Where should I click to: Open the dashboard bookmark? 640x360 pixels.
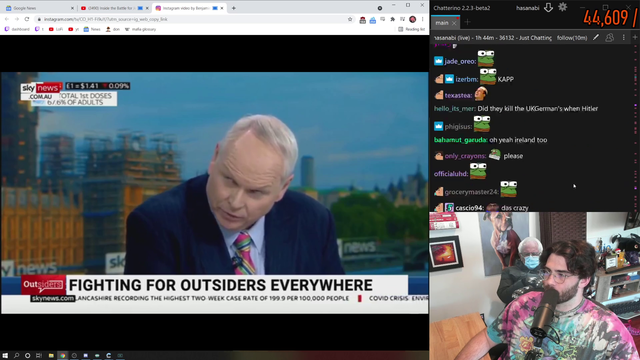[x=17, y=29]
